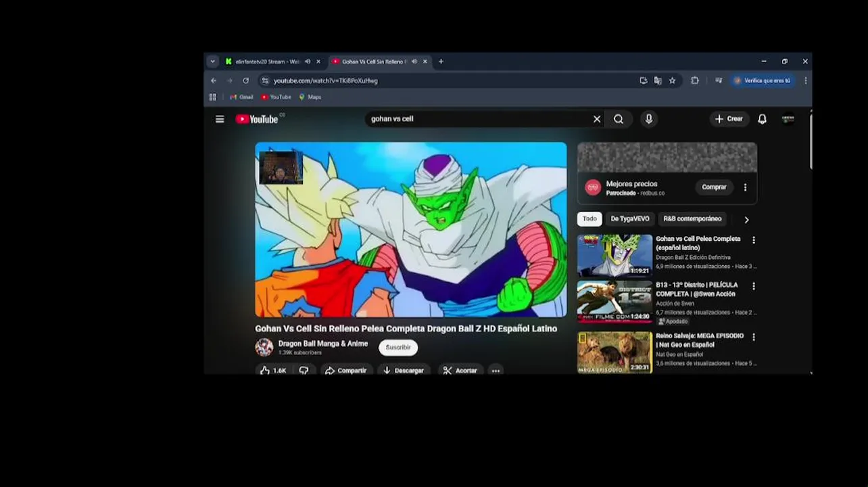Click the dislike thumb button
The image size is (868, 487).
click(304, 371)
